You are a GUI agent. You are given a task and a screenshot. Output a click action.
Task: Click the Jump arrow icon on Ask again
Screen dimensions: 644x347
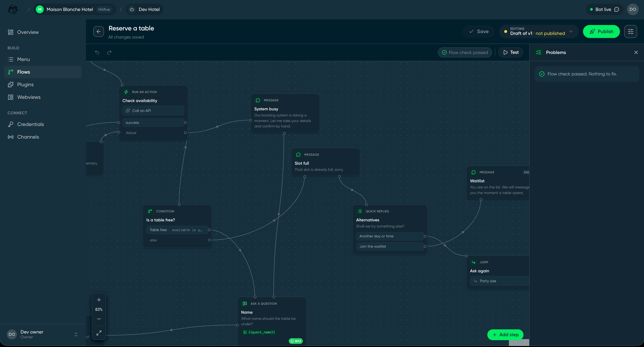tap(473, 262)
